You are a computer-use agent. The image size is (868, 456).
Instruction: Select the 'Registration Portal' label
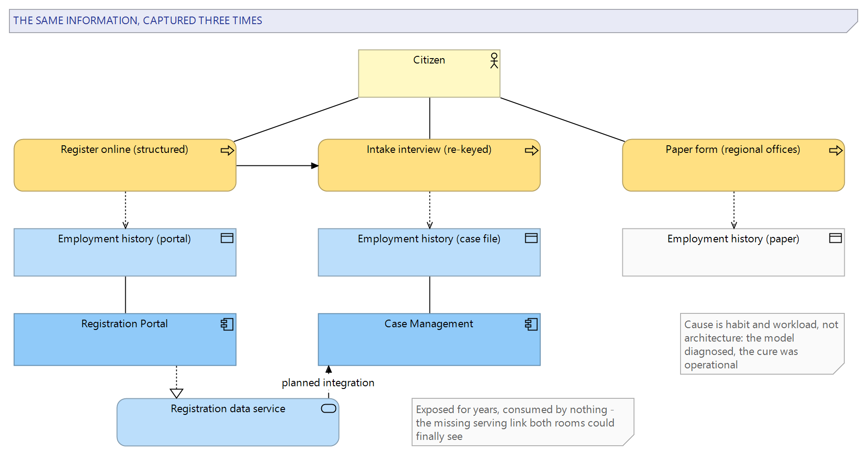point(124,324)
